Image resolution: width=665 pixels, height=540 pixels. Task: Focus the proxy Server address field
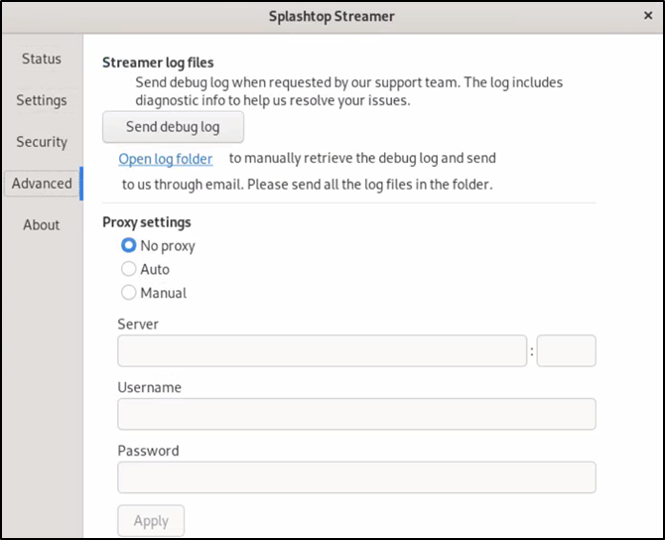(322, 351)
